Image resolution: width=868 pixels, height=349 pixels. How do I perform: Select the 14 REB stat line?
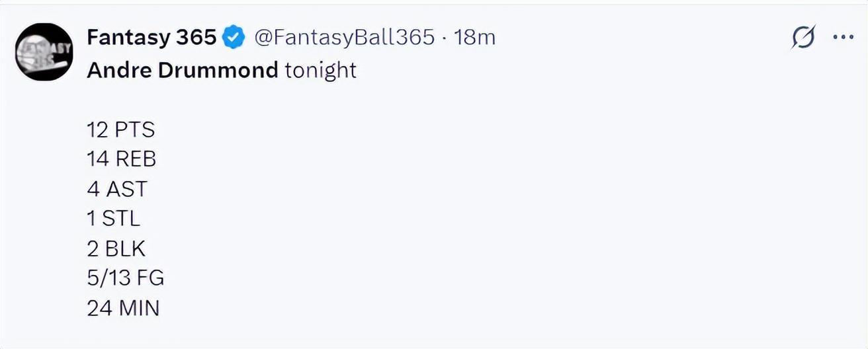point(121,159)
